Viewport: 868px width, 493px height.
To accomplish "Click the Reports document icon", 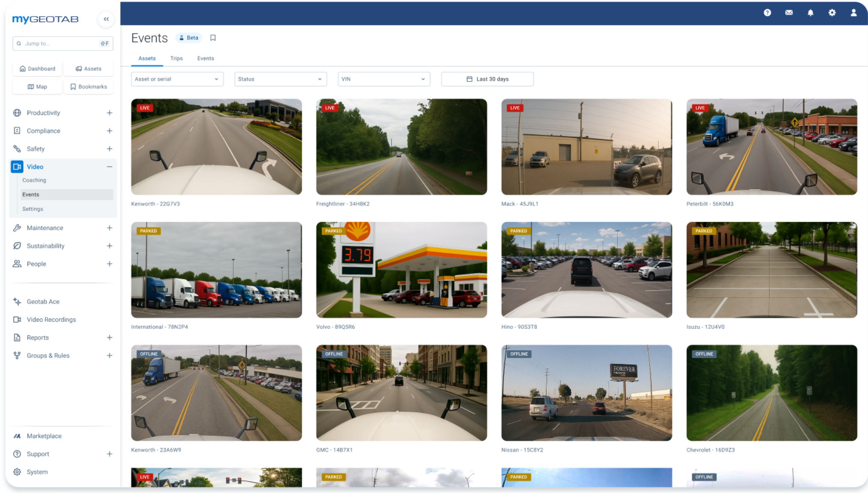I will pyautogui.click(x=17, y=337).
